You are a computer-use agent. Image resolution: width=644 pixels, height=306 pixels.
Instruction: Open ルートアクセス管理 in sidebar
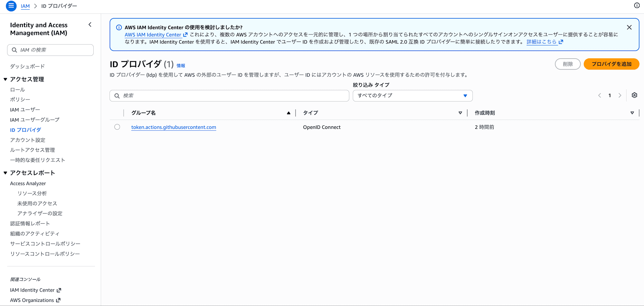33,150
